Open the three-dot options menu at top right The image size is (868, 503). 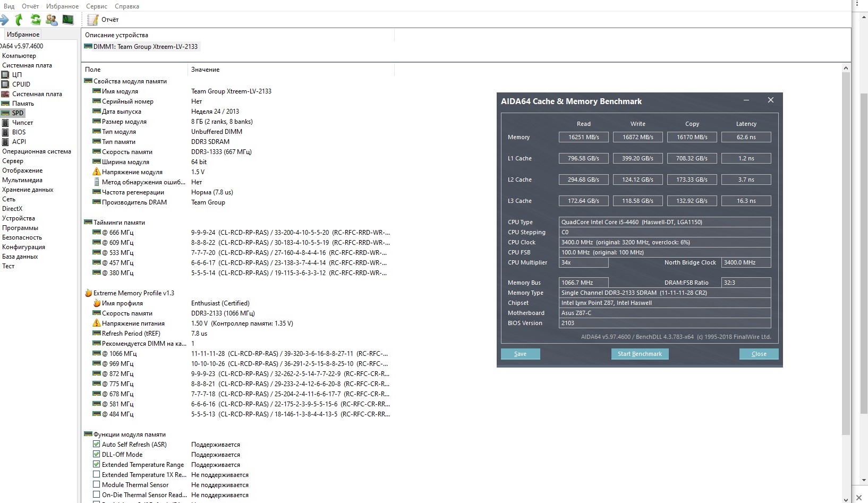point(857,3)
